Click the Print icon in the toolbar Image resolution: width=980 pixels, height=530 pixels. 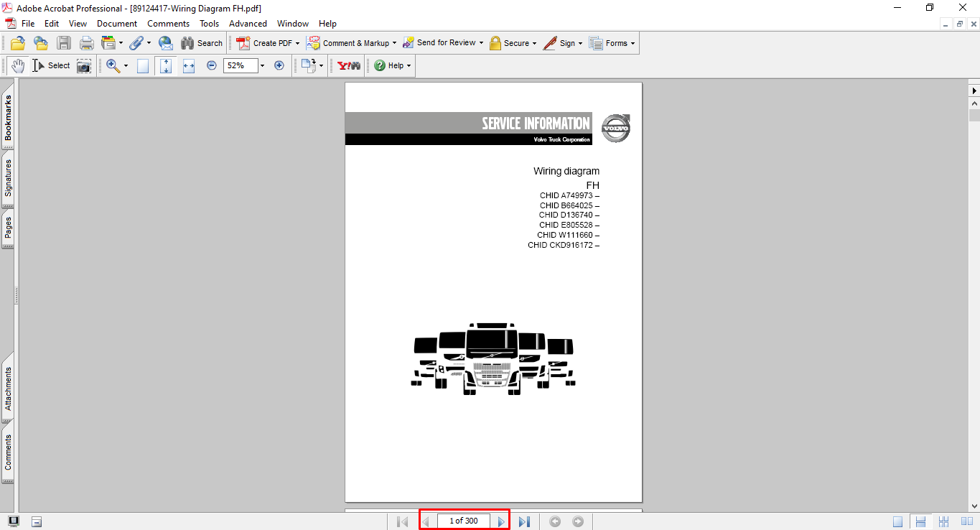tap(86, 43)
